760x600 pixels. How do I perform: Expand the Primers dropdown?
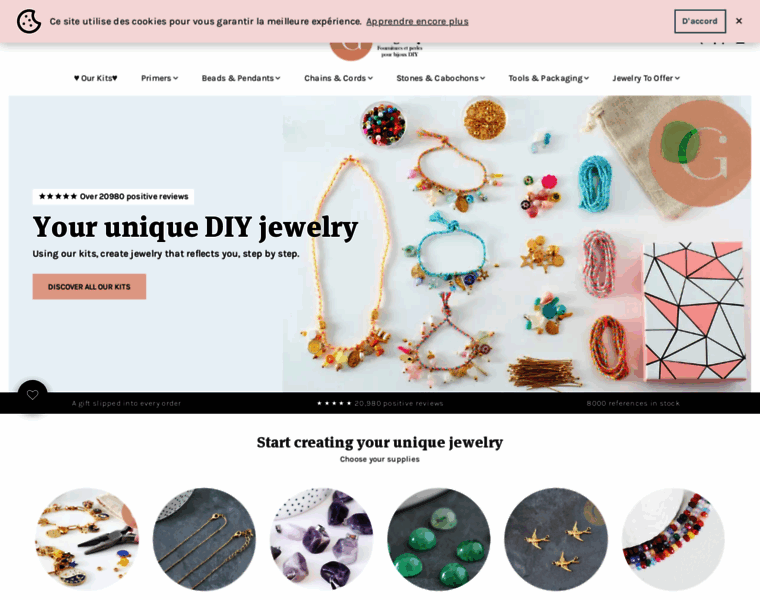159,78
